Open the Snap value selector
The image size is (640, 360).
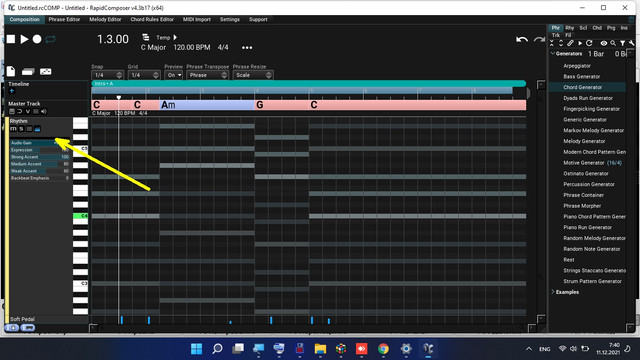coord(107,75)
